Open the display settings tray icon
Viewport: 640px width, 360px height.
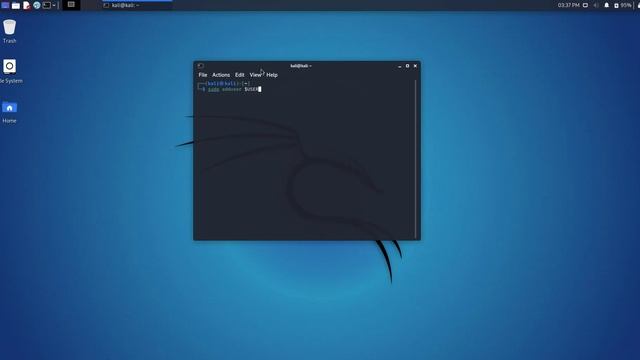[585, 5]
